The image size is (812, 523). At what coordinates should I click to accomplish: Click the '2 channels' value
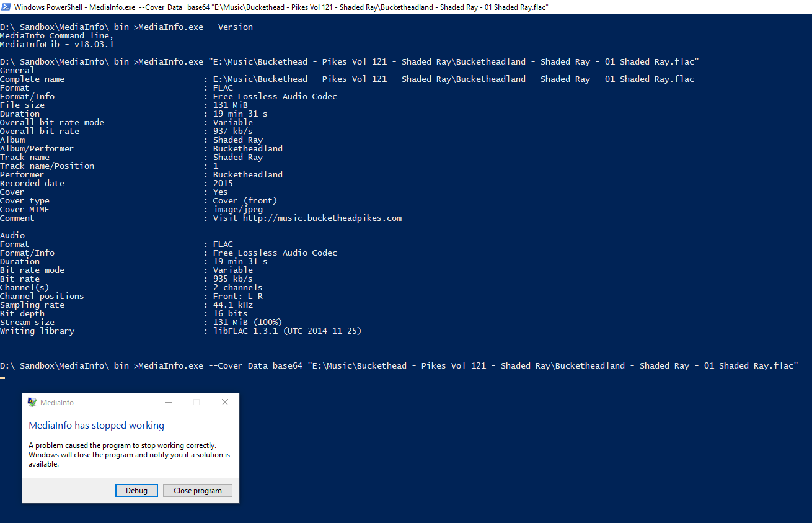tap(238, 287)
